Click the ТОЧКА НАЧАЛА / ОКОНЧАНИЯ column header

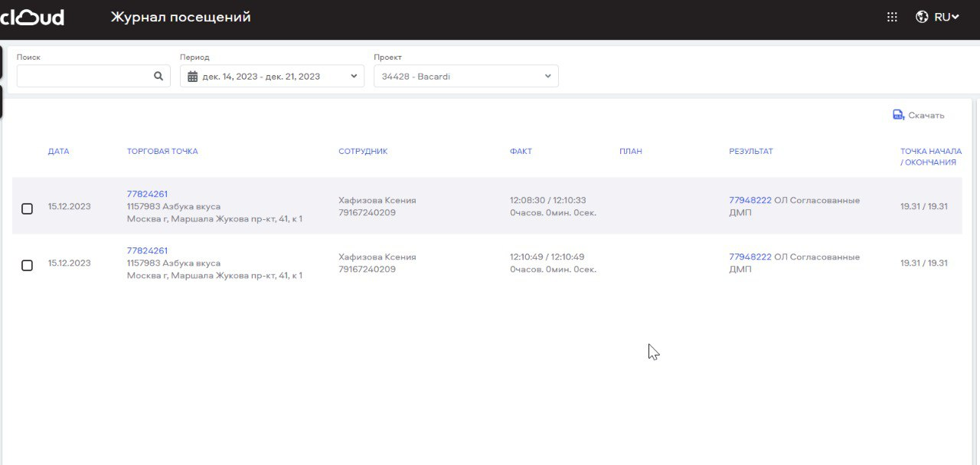[931, 156]
